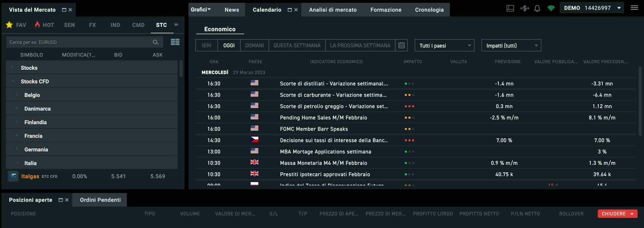This screenshot has width=644, height=228.
Task: Select the IERI date filter
Action: (x=207, y=45)
